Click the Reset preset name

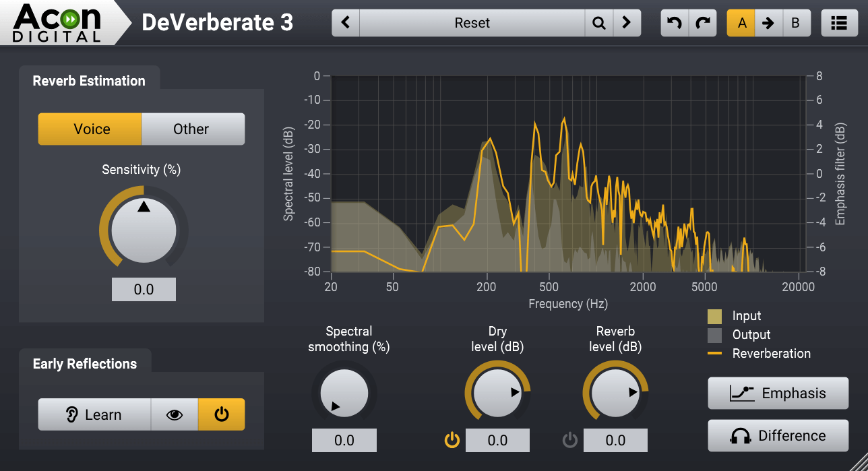[472, 22]
